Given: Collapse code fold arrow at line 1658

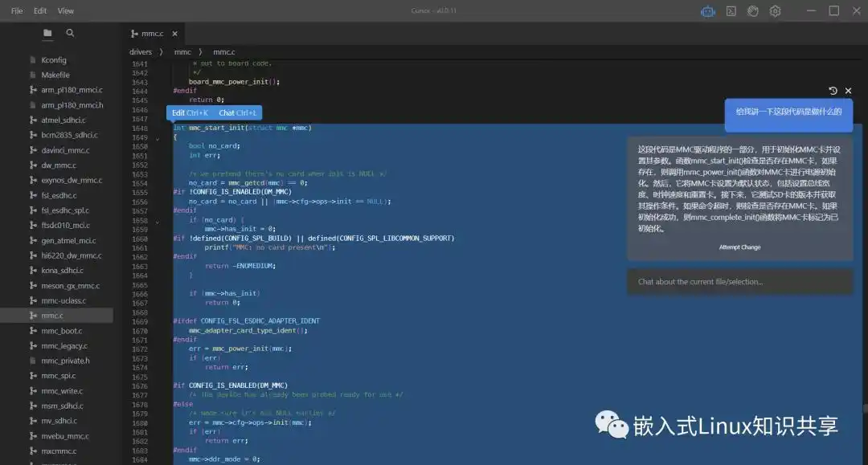Looking at the screenshot, I should 158,220.
